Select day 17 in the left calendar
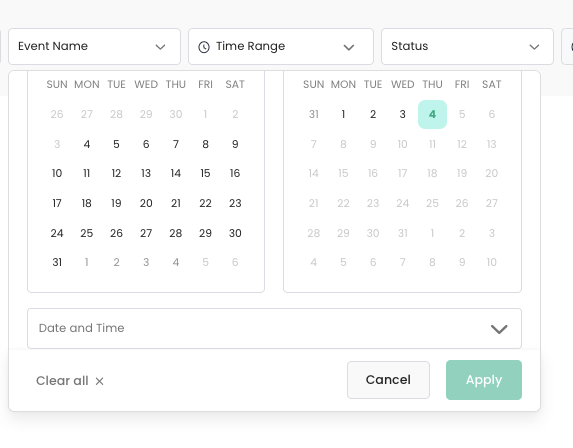Viewport: 573px width, 448px height. pyautogui.click(x=57, y=203)
